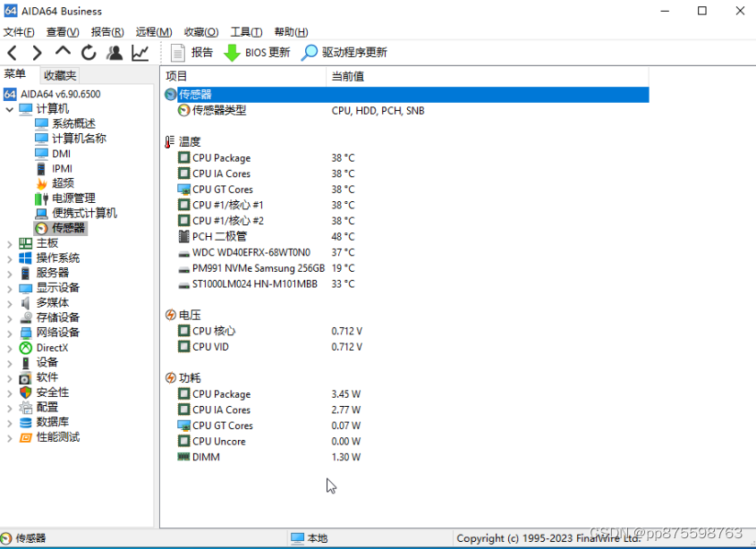This screenshot has width=756, height=549.
Task: Click the 驱动程序更新 button
Action: coord(344,53)
